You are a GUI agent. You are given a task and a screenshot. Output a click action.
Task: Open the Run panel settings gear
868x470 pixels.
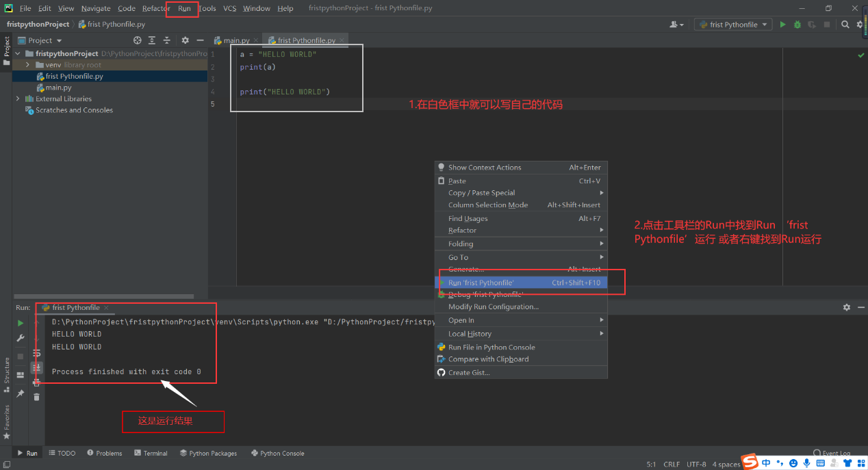[x=847, y=308]
